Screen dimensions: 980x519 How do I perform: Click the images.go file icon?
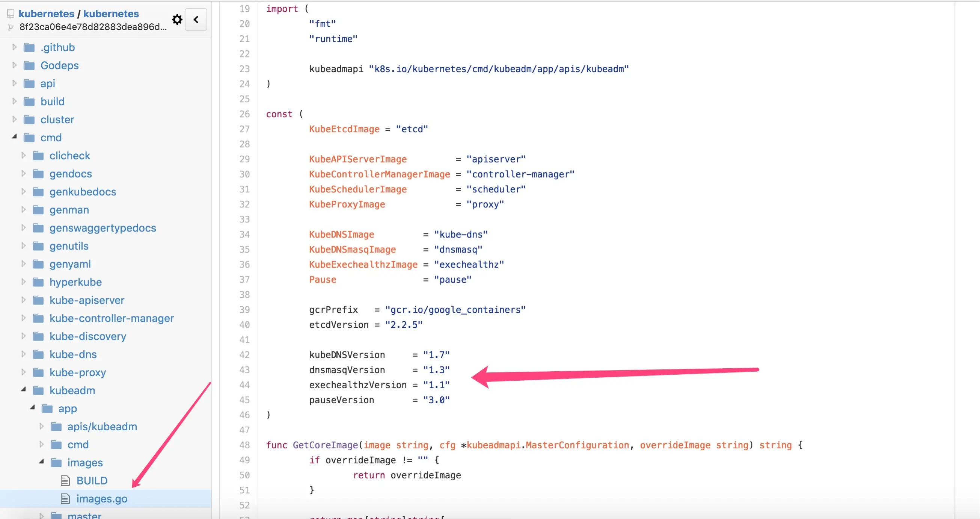[x=65, y=498]
